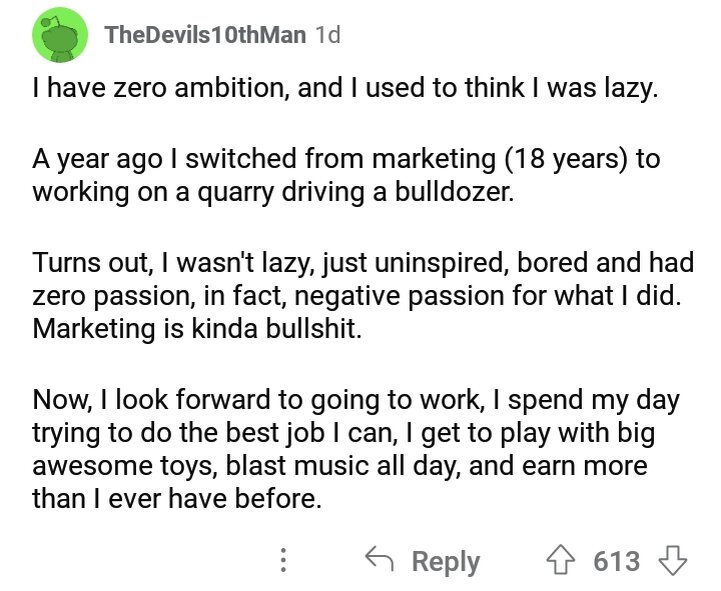Click the line starting 'Now, I look forward'
The width and height of the screenshot is (721, 591).
click(x=356, y=400)
